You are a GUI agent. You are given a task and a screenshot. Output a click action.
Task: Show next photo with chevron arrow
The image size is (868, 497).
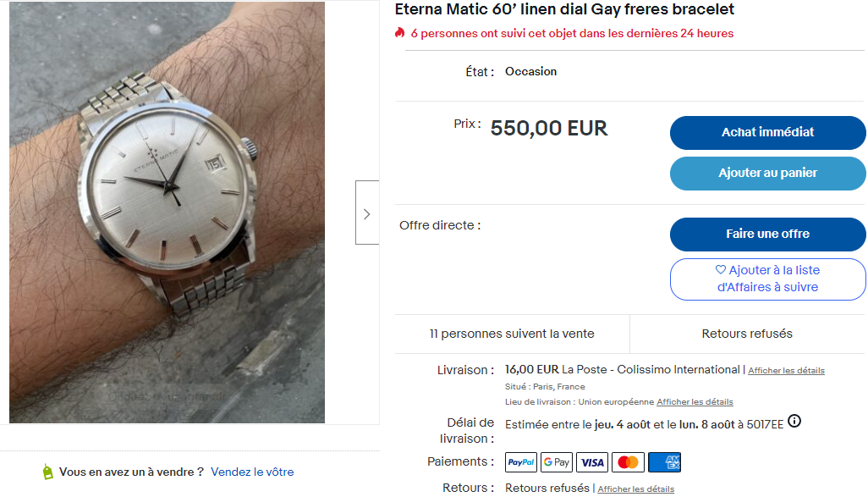click(x=367, y=213)
